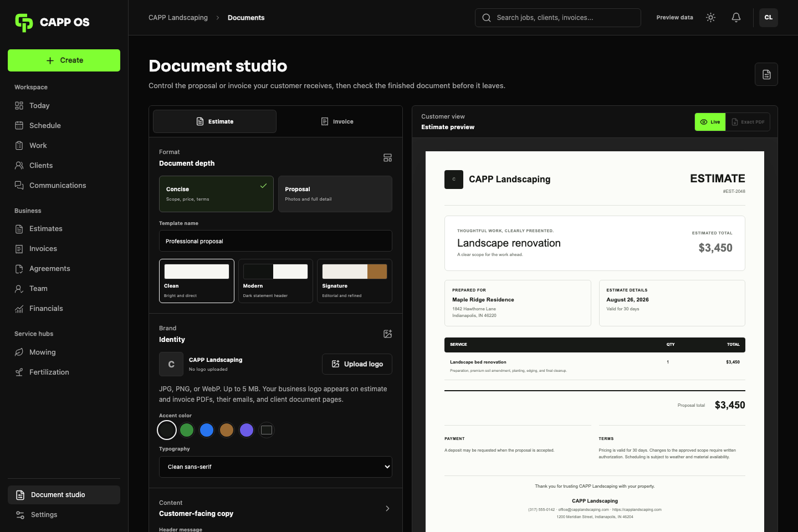Open Communications in the sidebar
798x532 pixels.
(64, 186)
